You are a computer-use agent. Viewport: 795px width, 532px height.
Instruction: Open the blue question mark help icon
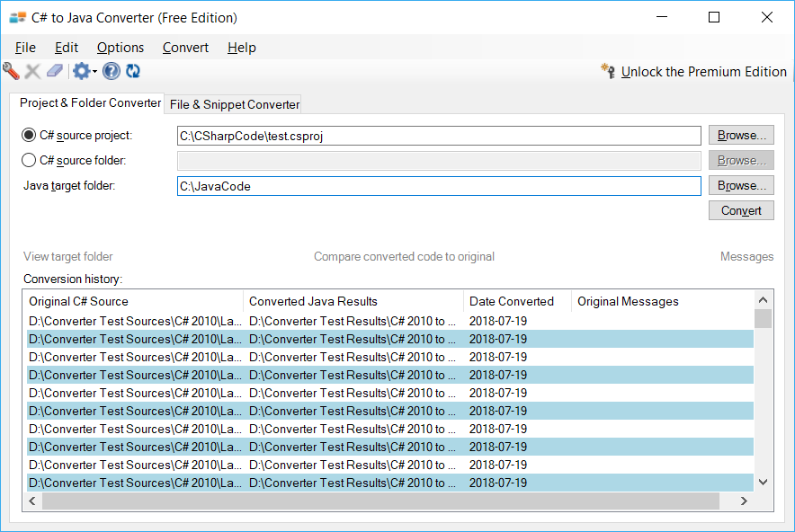coord(111,71)
